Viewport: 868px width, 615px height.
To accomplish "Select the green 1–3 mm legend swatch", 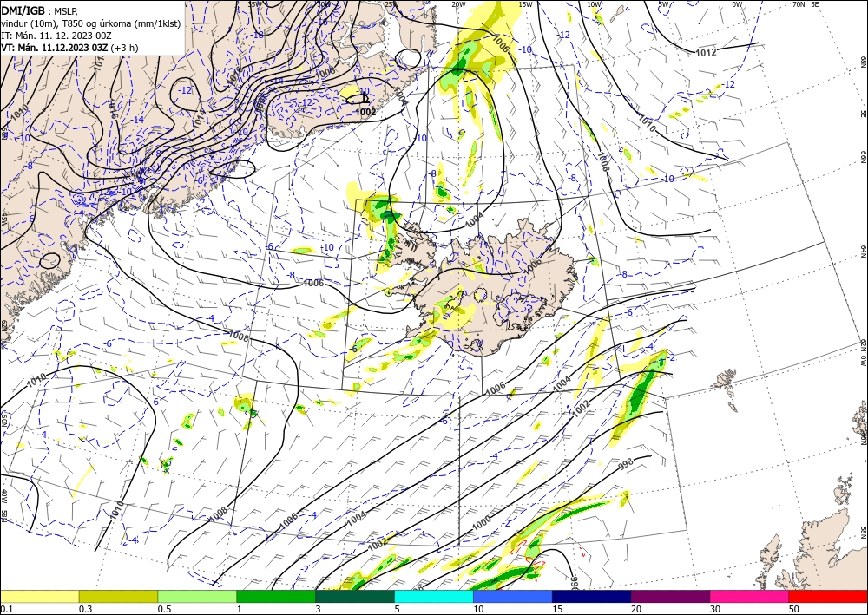I will click(x=276, y=596).
